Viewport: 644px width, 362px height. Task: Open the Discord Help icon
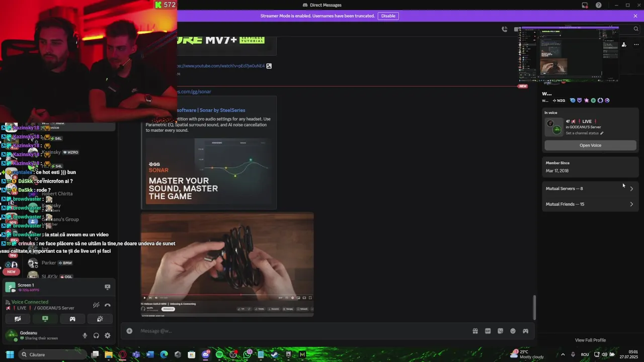(598, 5)
